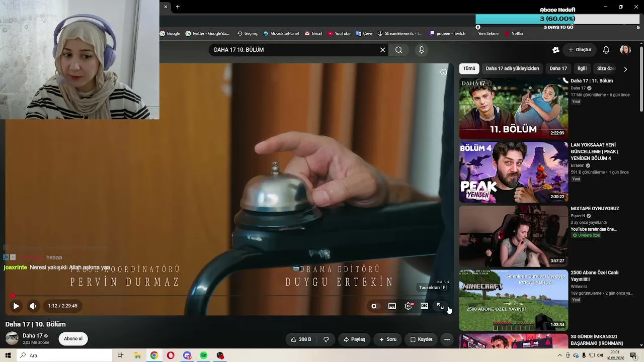Save the video with Kaydet
Viewport: 644px width, 362px height.
click(x=421, y=339)
